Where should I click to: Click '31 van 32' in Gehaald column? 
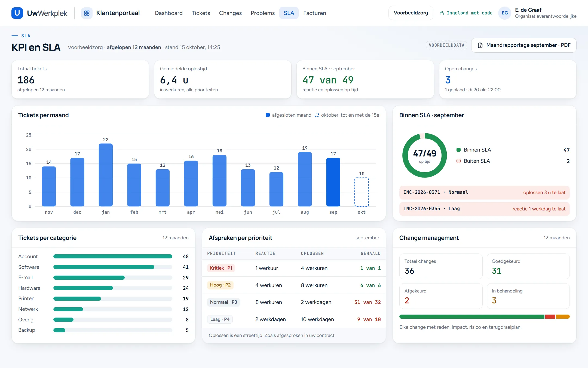367,302
